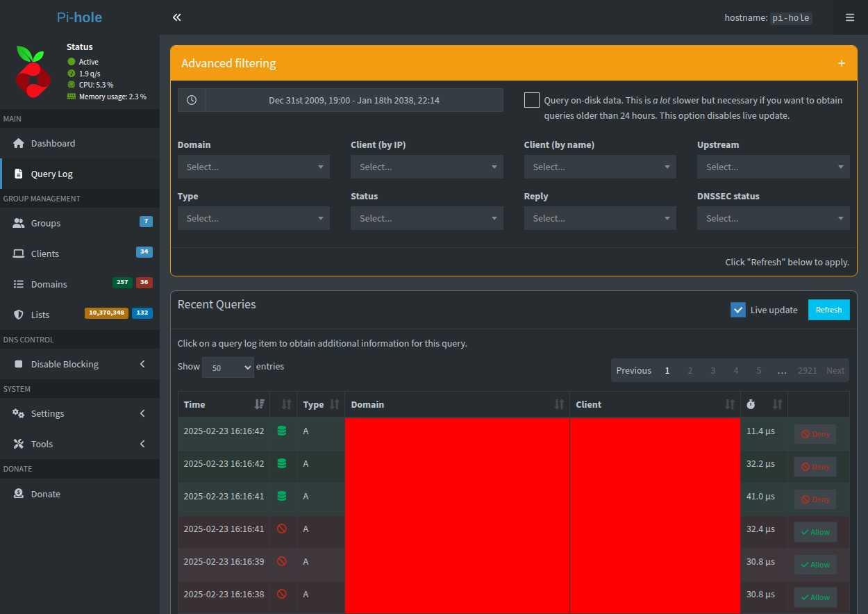Sort by status column arrows
The image size is (868, 614).
tap(286, 404)
